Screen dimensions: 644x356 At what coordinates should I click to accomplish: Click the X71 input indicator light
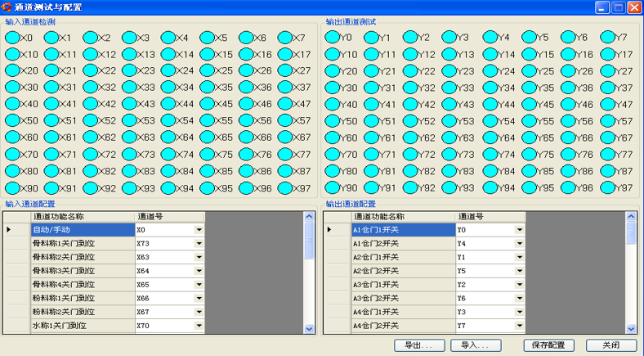pos(51,154)
